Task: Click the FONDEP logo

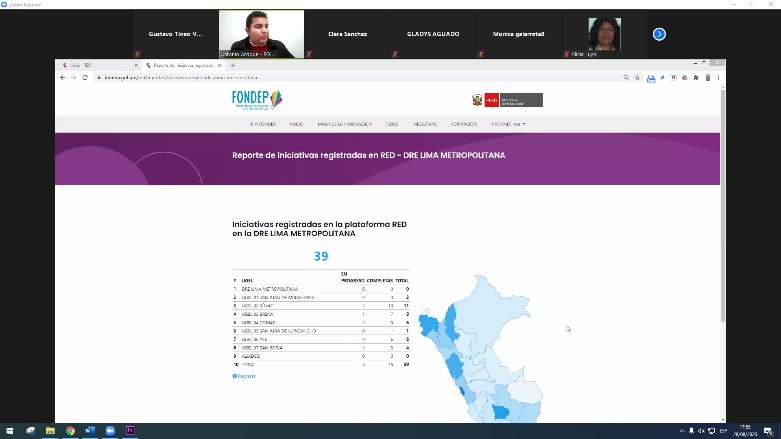Action: click(x=257, y=99)
